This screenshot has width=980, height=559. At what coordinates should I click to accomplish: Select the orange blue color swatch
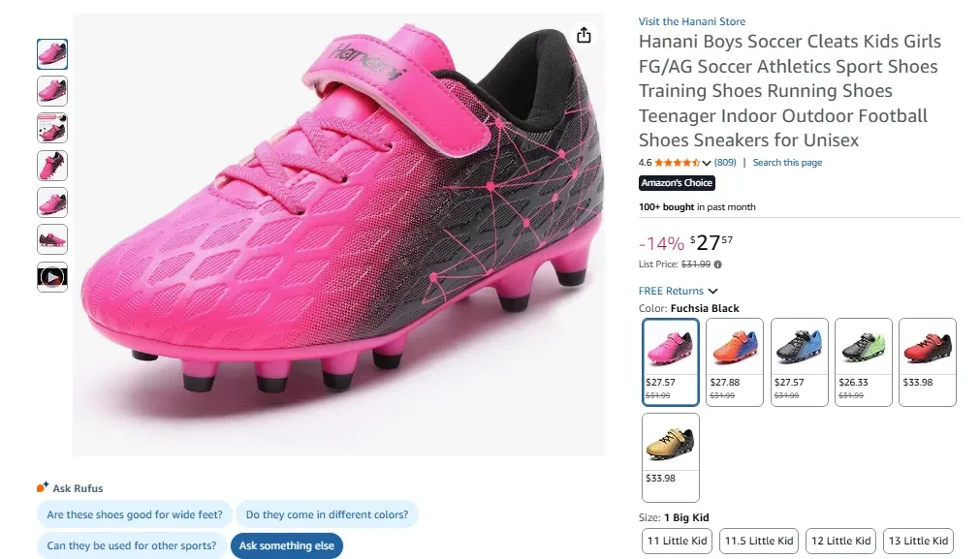[x=735, y=361]
